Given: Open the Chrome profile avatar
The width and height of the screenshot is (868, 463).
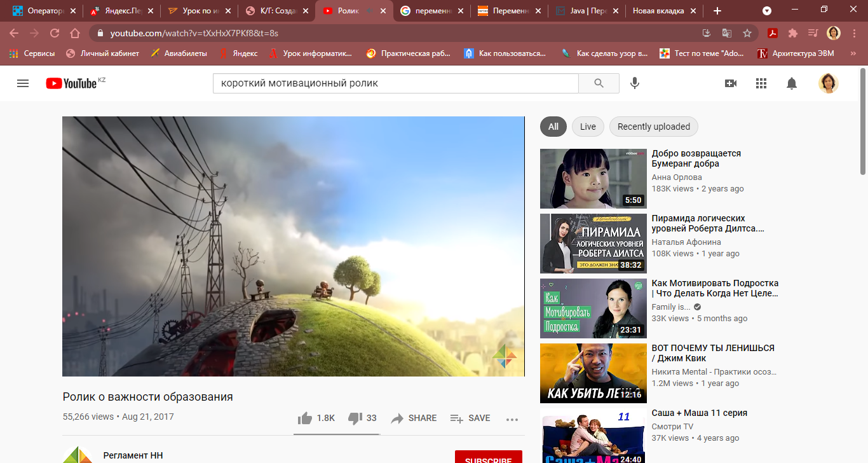Looking at the screenshot, I should point(834,33).
